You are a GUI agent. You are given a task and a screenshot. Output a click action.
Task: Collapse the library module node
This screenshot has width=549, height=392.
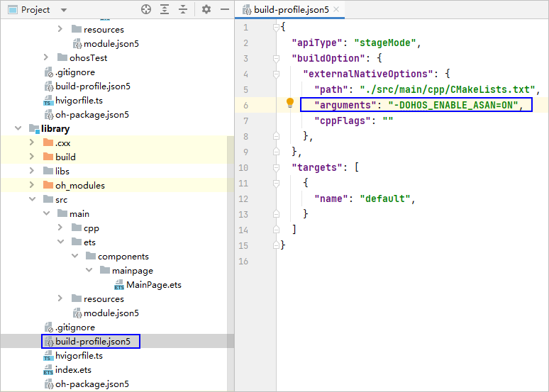coord(19,129)
